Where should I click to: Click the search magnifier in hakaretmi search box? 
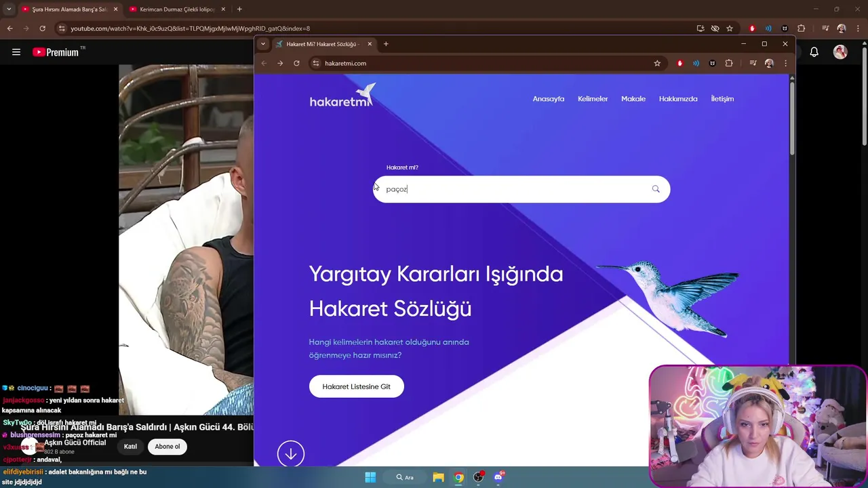[x=656, y=189]
